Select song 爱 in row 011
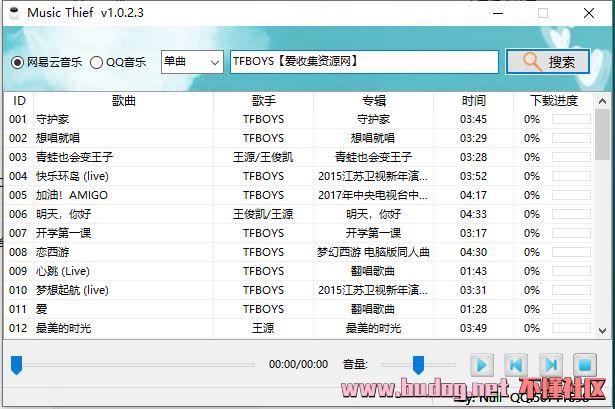615x409 pixels. 41,309
